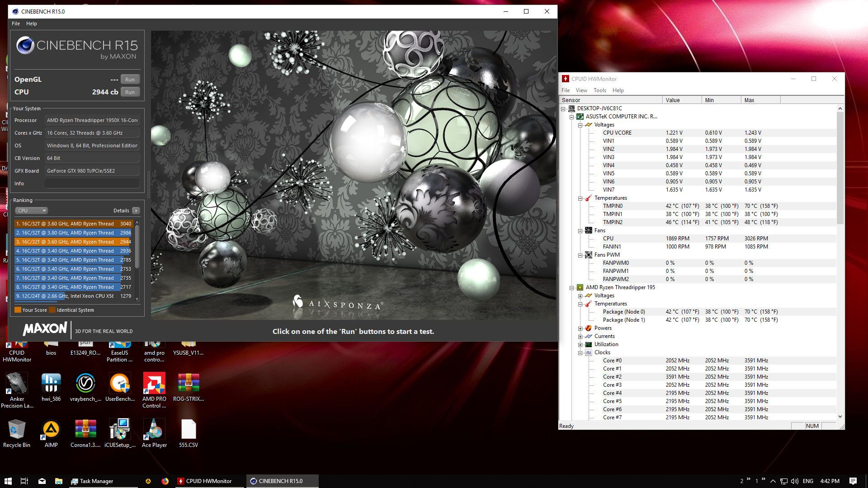Open the volume control in the system tray
This screenshot has width=868, height=488.
coord(795,481)
